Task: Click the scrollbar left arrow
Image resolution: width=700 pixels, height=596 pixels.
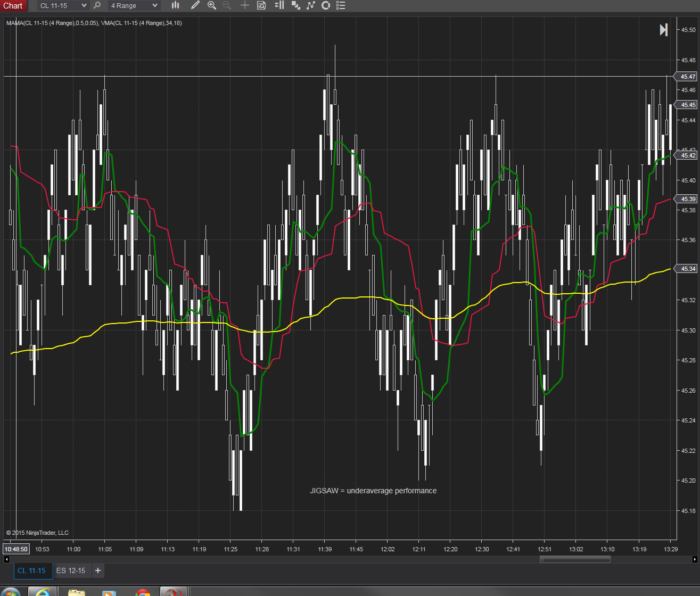Action: tap(6, 559)
